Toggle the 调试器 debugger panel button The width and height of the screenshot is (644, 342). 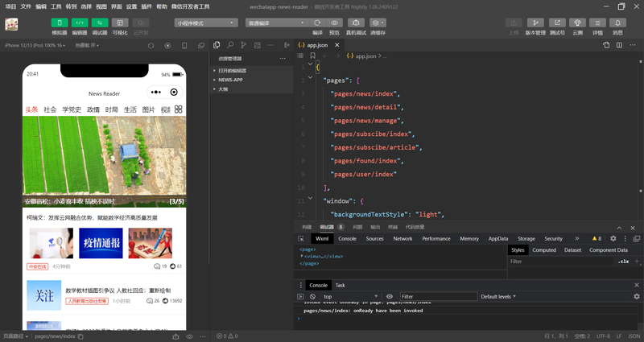pyautogui.click(x=100, y=23)
